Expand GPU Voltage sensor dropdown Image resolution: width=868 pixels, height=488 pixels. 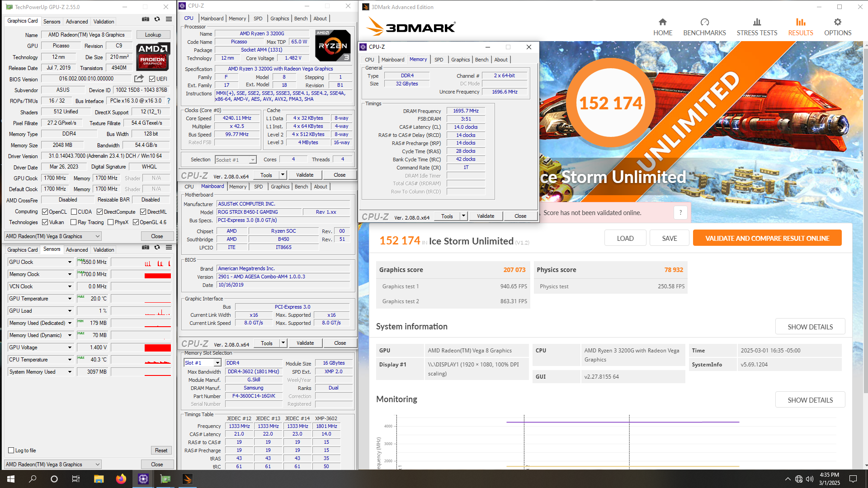70,347
